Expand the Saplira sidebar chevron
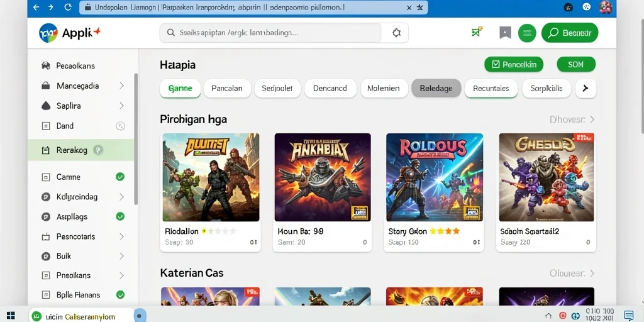 [x=121, y=106]
